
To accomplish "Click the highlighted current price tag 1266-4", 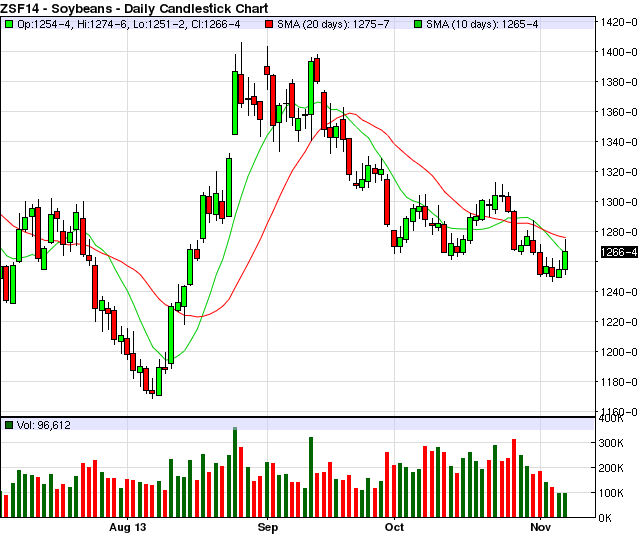I will coord(619,252).
